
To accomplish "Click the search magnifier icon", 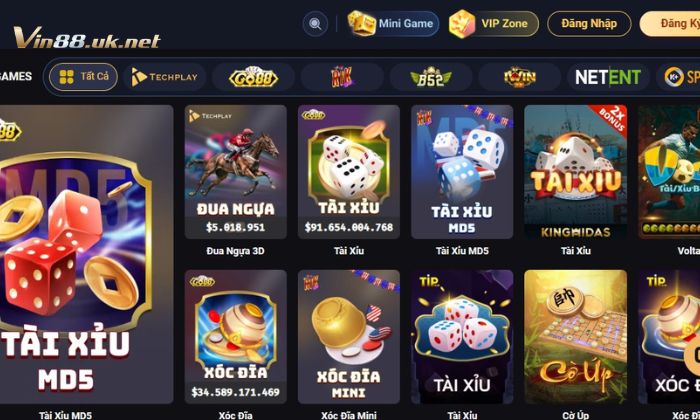I will pos(315,24).
